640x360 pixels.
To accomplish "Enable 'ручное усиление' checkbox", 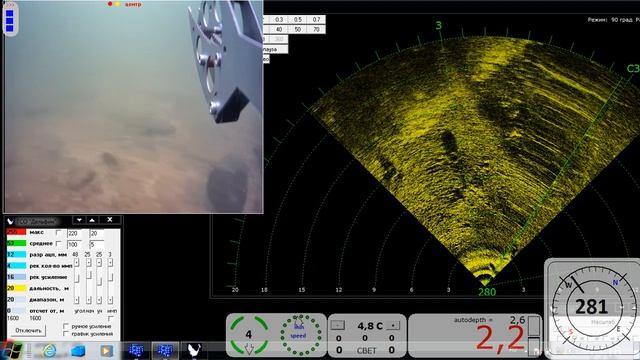I will pos(66,327).
